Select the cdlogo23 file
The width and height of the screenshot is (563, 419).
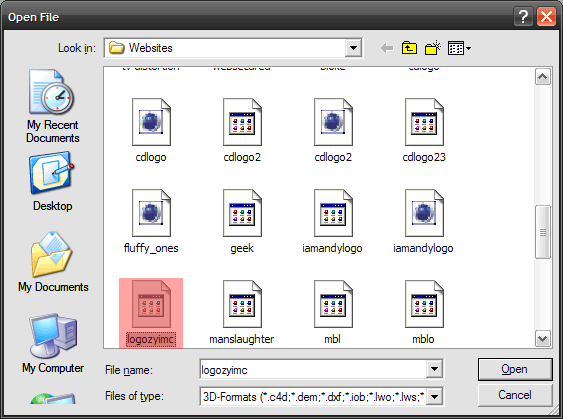tap(424, 131)
